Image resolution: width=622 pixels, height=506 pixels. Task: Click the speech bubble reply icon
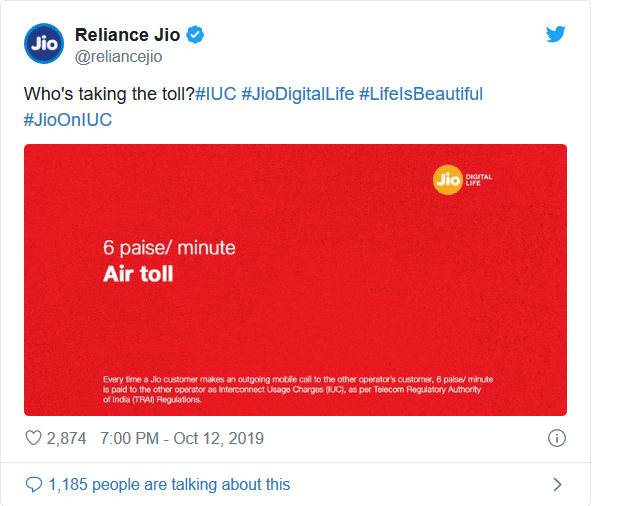pyautogui.click(x=34, y=485)
